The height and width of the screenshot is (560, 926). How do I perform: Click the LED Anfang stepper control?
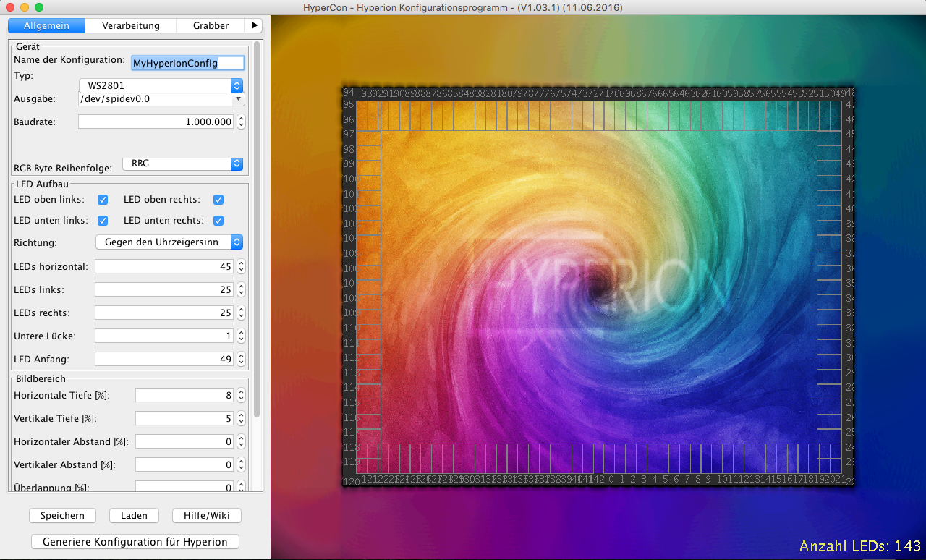[241, 359]
